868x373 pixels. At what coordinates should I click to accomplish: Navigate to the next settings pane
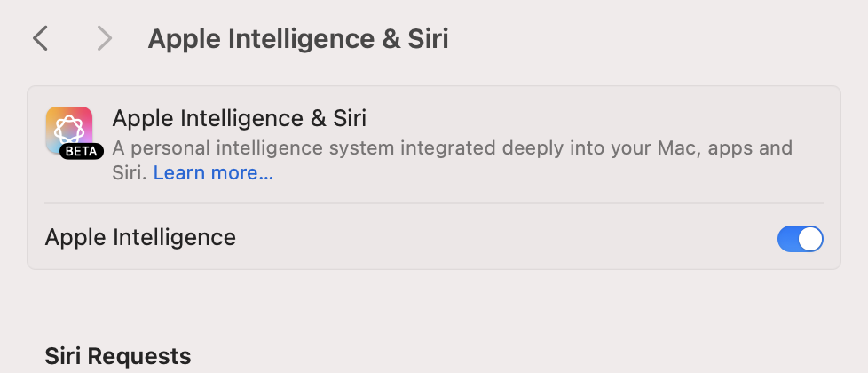pyautogui.click(x=105, y=38)
